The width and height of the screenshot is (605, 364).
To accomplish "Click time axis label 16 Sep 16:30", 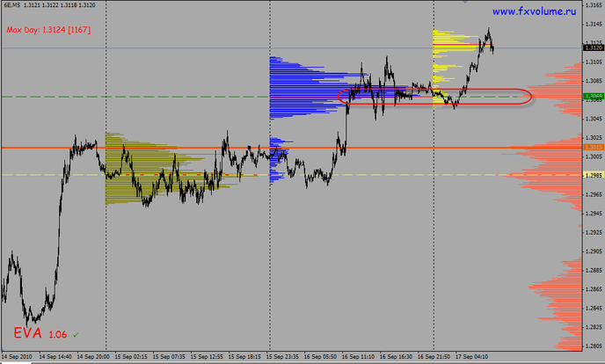I will click(x=396, y=357).
